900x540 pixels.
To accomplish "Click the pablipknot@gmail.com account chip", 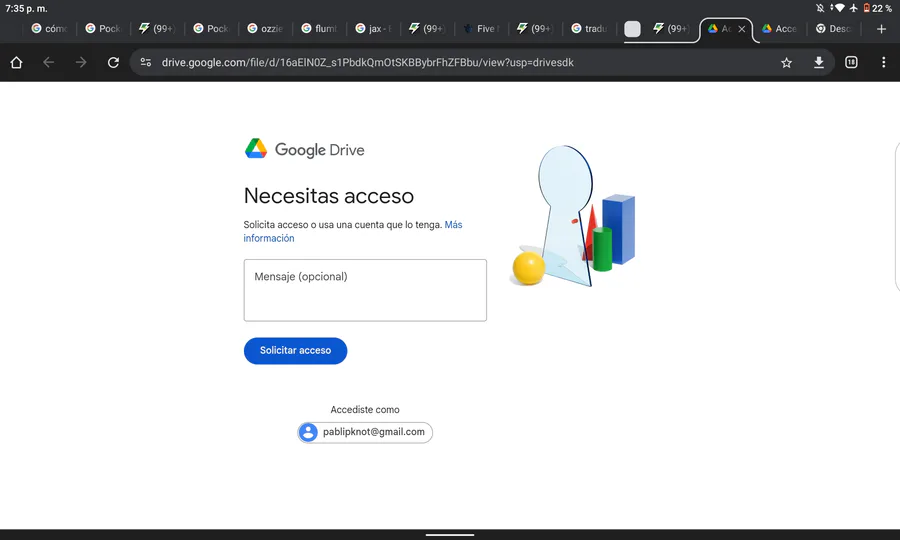I will [365, 432].
